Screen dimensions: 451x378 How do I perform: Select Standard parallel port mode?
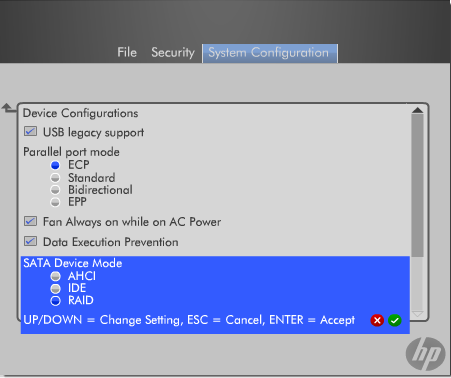click(55, 178)
